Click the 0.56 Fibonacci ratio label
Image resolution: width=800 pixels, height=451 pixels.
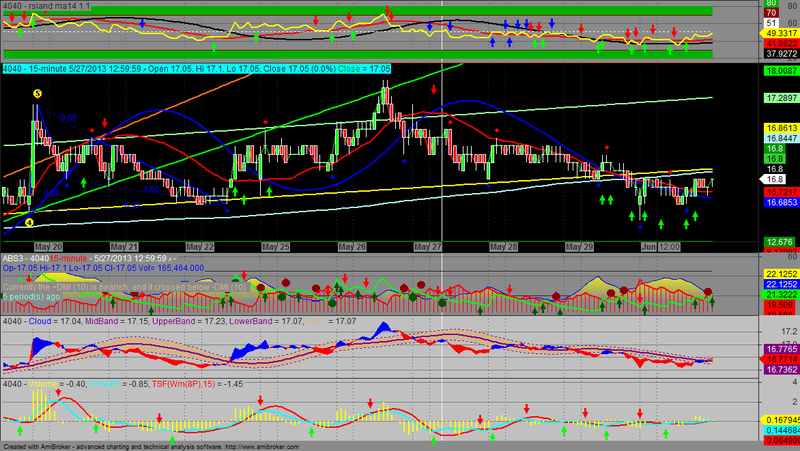(x=68, y=118)
